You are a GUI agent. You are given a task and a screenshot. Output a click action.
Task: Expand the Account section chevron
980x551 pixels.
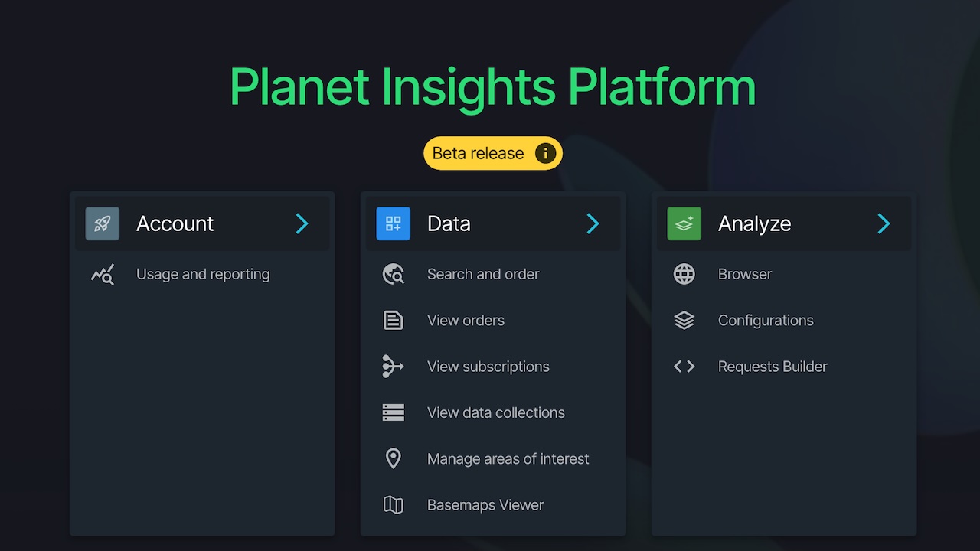click(302, 223)
